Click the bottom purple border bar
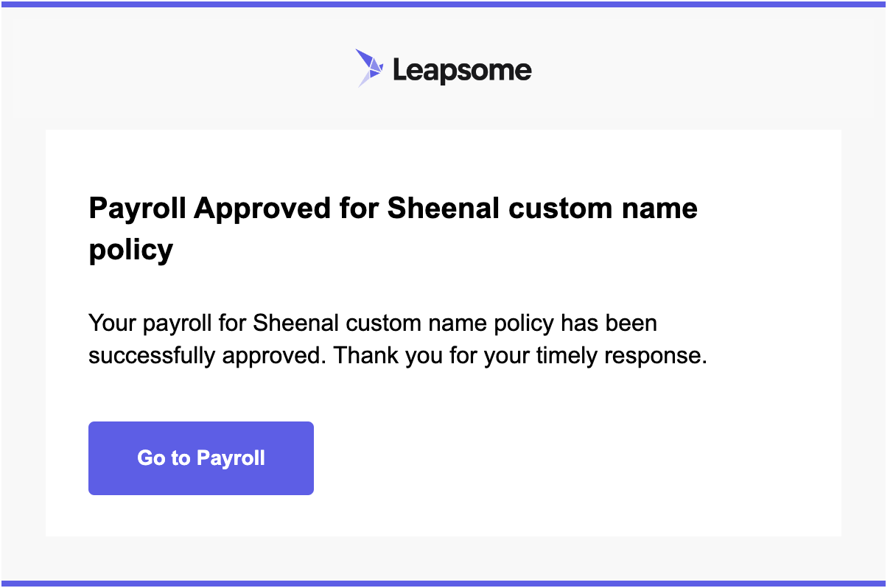Viewport: 893px width, 588px height. pos(446,584)
